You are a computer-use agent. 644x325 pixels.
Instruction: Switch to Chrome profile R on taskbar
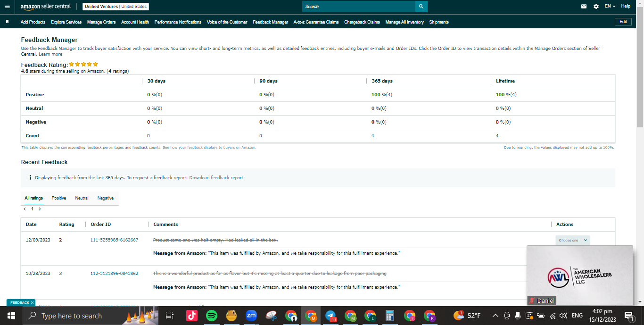tap(429, 316)
